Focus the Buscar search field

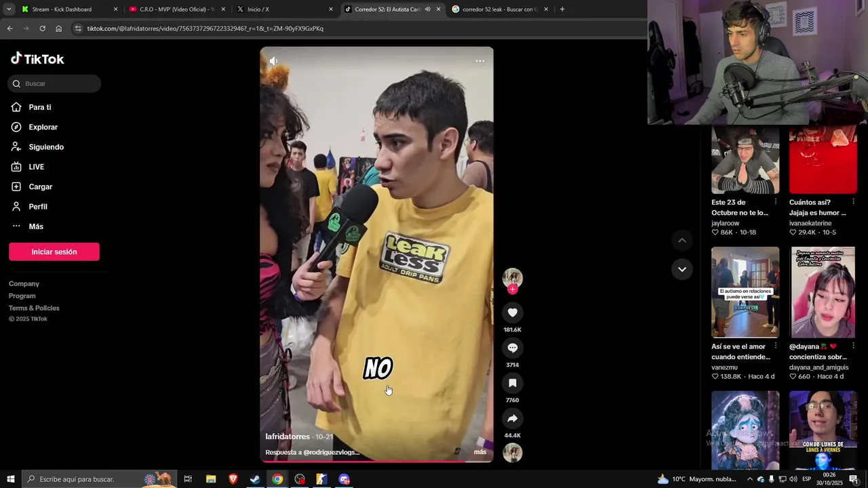[54, 83]
